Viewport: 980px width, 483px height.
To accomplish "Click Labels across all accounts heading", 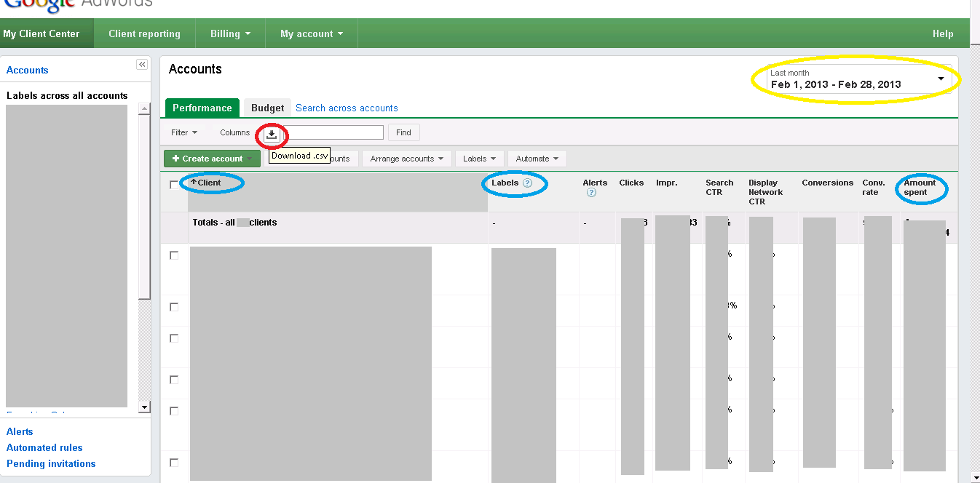I will coord(67,95).
